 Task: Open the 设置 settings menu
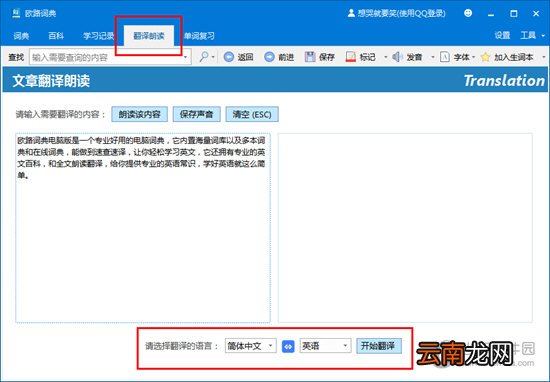click(502, 35)
